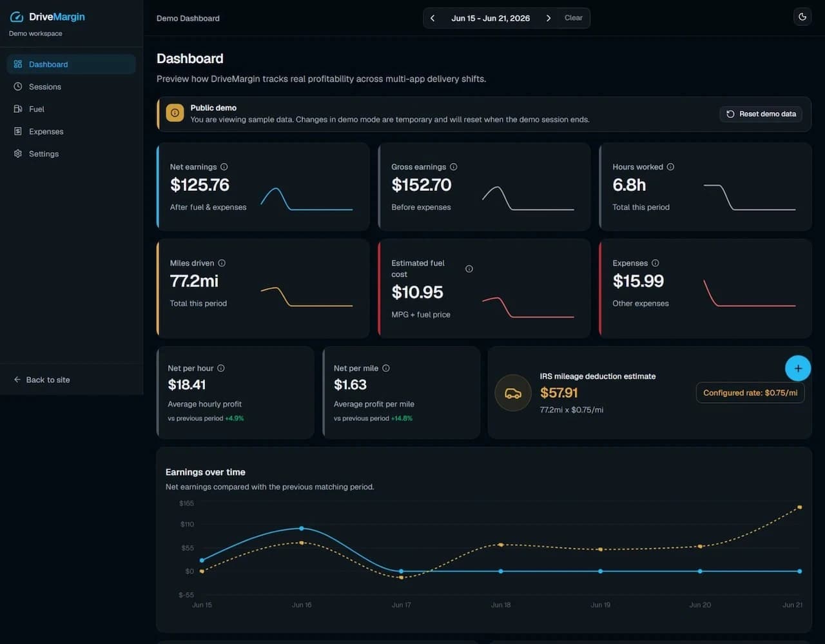Click the +4.9% change indicator

point(235,418)
